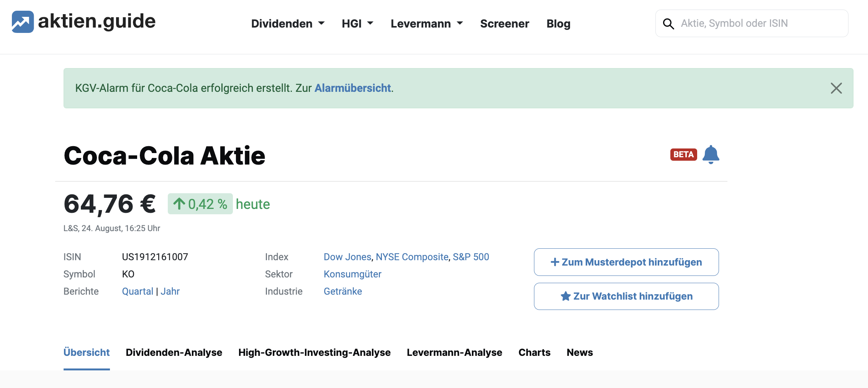Open the Konsumgüter sector link
Image resolution: width=868 pixels, height=388 pixels.
352,274
